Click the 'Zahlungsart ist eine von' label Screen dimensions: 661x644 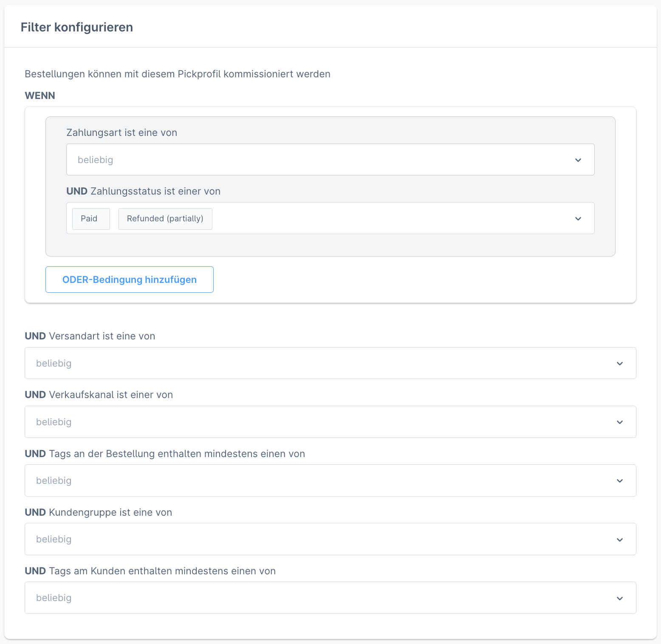coord(122,133)
